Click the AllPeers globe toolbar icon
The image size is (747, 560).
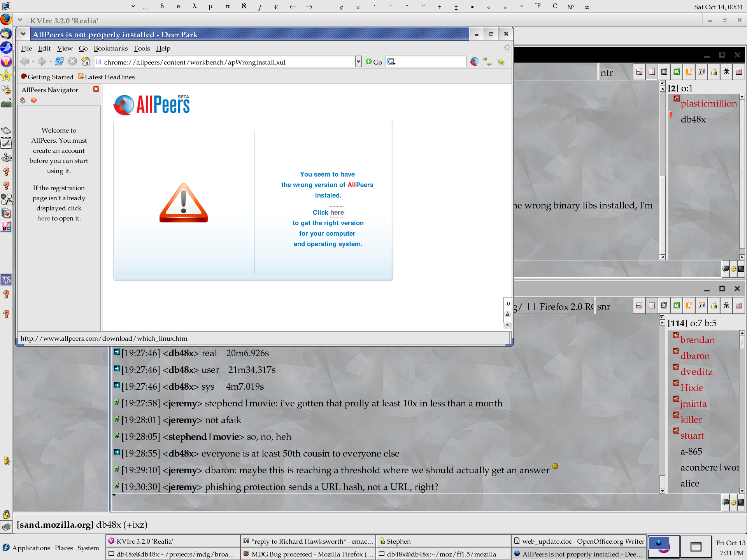474,61
